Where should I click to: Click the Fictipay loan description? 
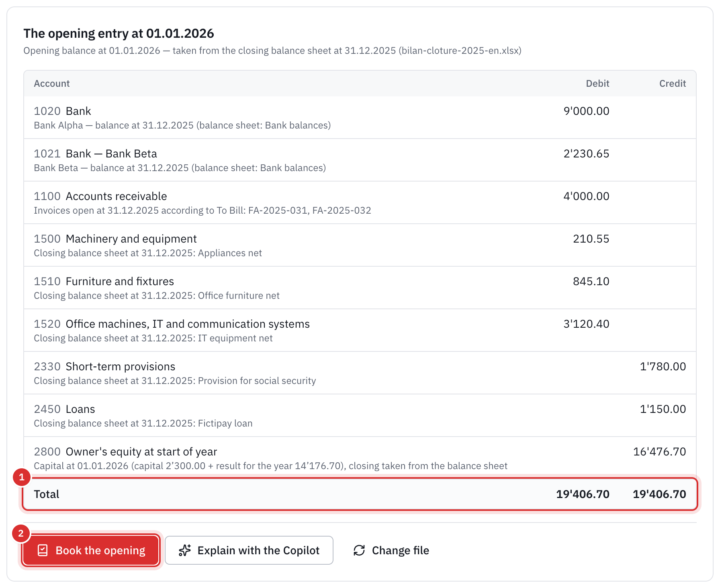point(143,423)
